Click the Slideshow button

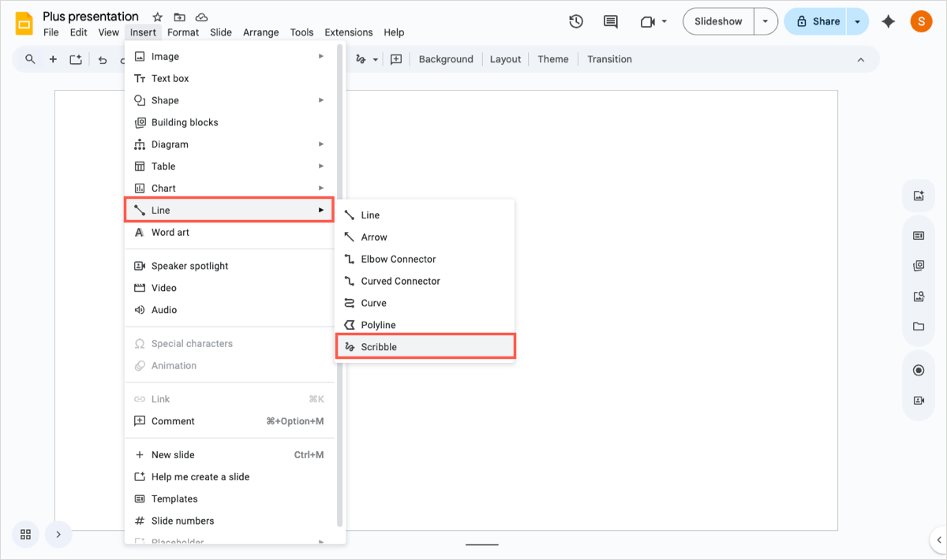pyautogui.click(x=718, y=21)
